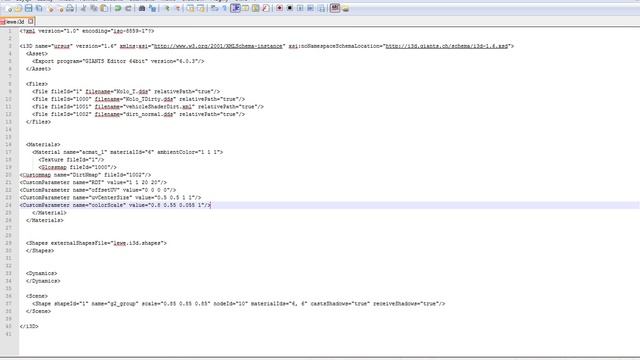Image resolution: width=640 pixels, height=360 pixels.
Task: Click the highlighted colorScale parameter line
Action: click(115, 205)
